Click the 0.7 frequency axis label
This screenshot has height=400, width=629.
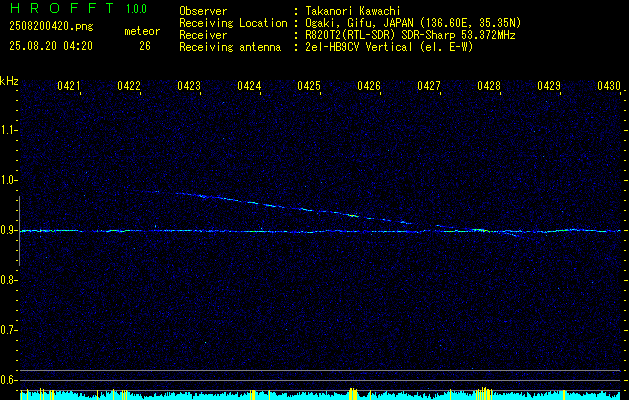pyautogui.click(x=8, y=330)
